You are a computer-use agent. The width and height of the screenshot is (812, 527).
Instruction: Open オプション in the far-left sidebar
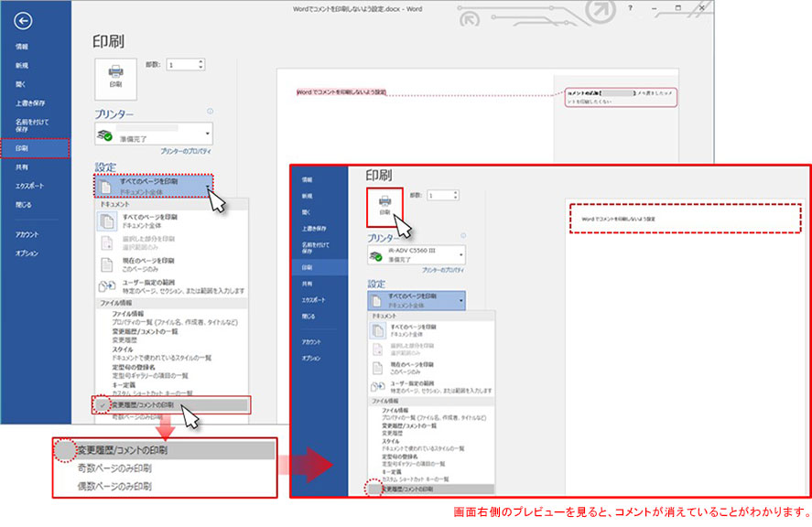tap(26, 253)
